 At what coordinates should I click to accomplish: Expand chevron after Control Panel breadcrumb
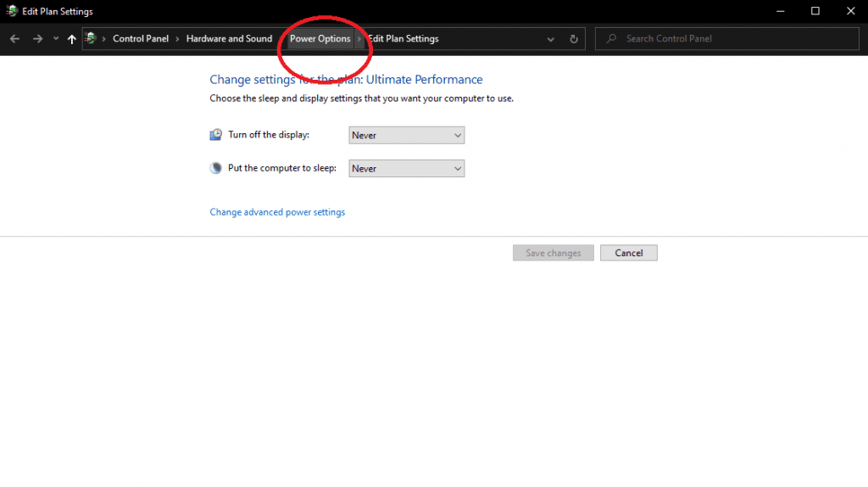(178, 39)
